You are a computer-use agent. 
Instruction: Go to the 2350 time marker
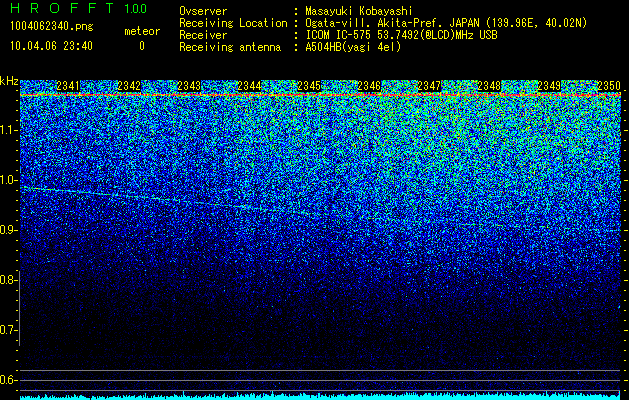pos(609,85)
